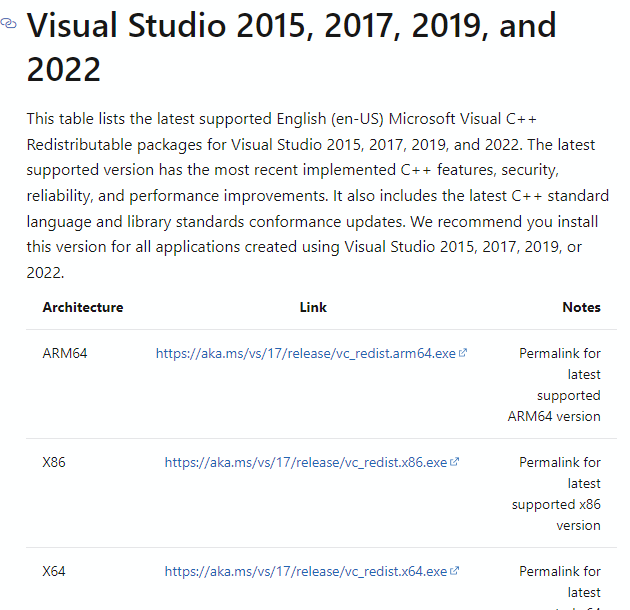Click the Notes column header
Image resolution: width=630 pixels, height=610 pixels.
coord(581,307)
